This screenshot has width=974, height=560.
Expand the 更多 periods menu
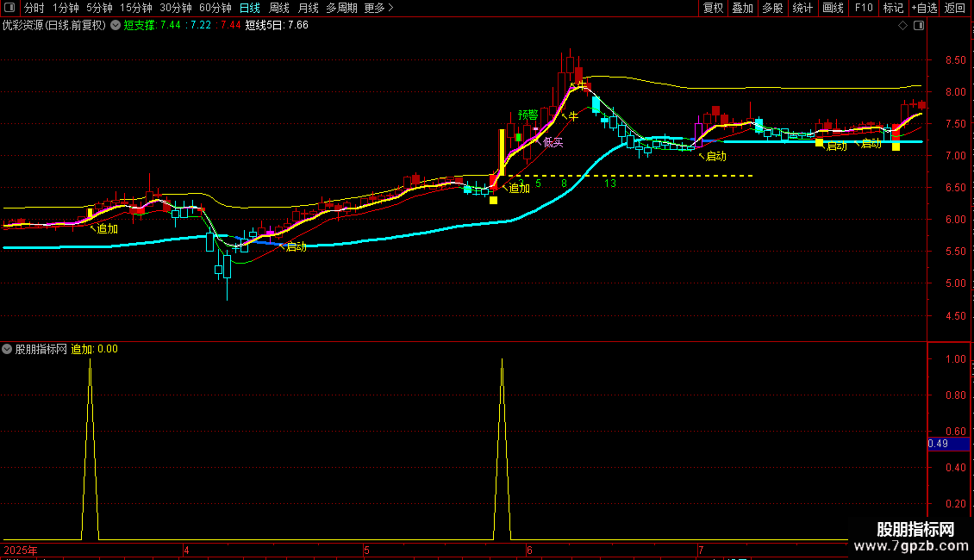(x=378, y=8)
